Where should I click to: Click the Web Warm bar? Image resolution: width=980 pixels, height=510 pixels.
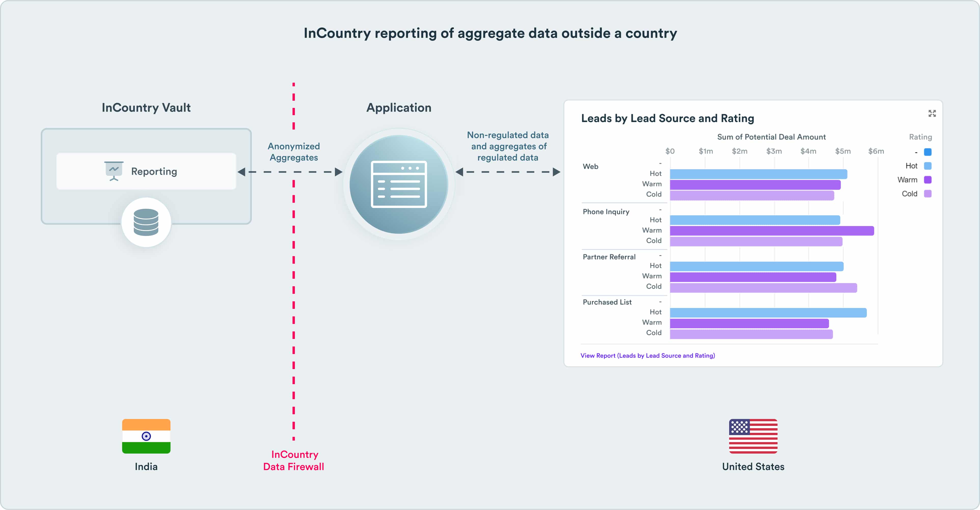click(x=755, y=185)
